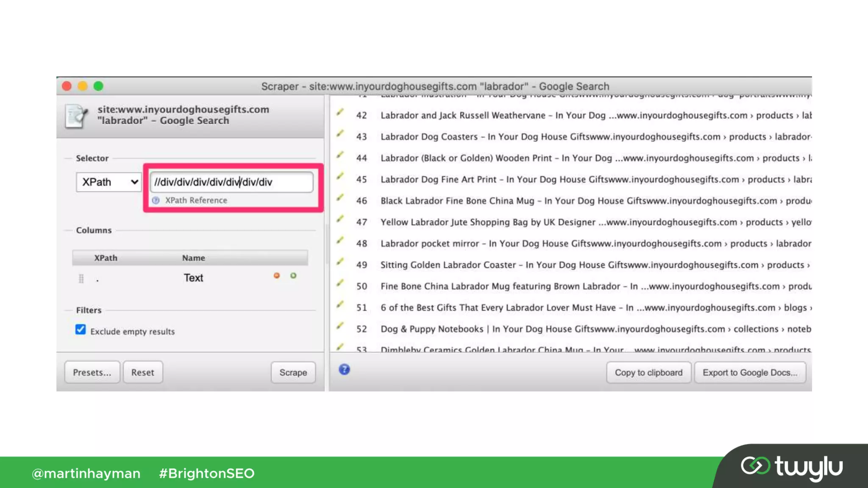The height and width of the screenshot is (488, 868).
Task: Click the Name column header
Action: point(194,258)
